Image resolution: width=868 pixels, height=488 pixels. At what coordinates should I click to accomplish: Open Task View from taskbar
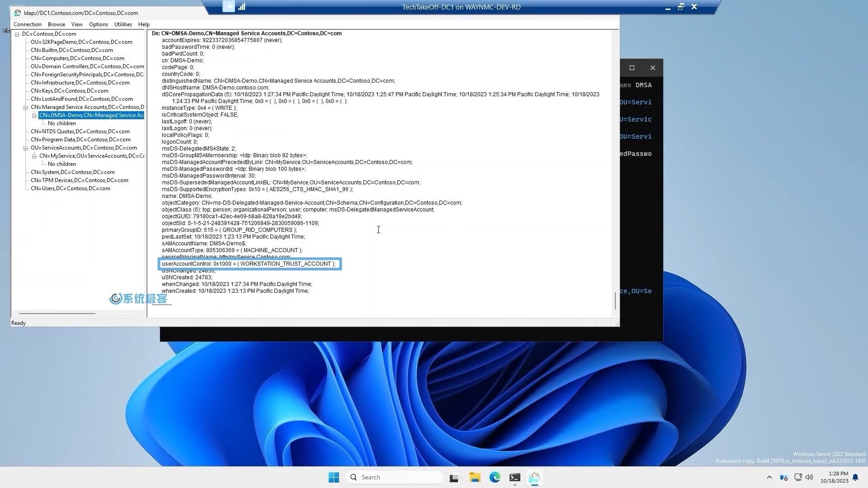pos(454,477)
